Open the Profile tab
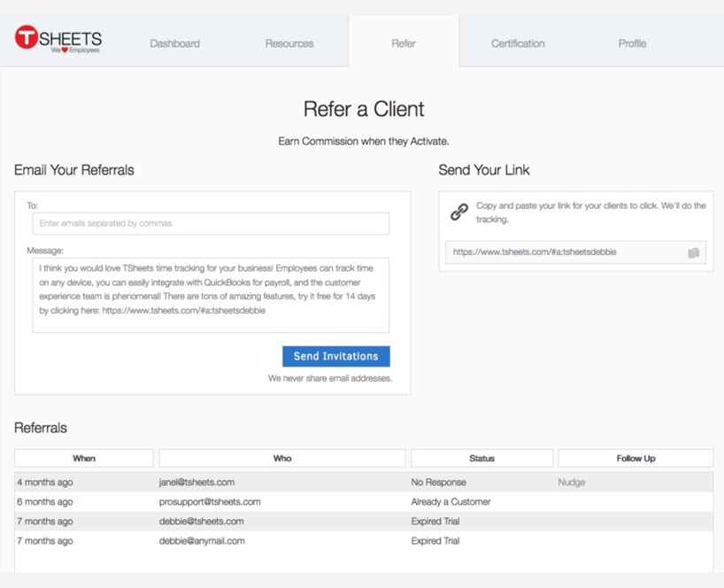The height and width of the screenshot is (588, 724). [632, 43]
